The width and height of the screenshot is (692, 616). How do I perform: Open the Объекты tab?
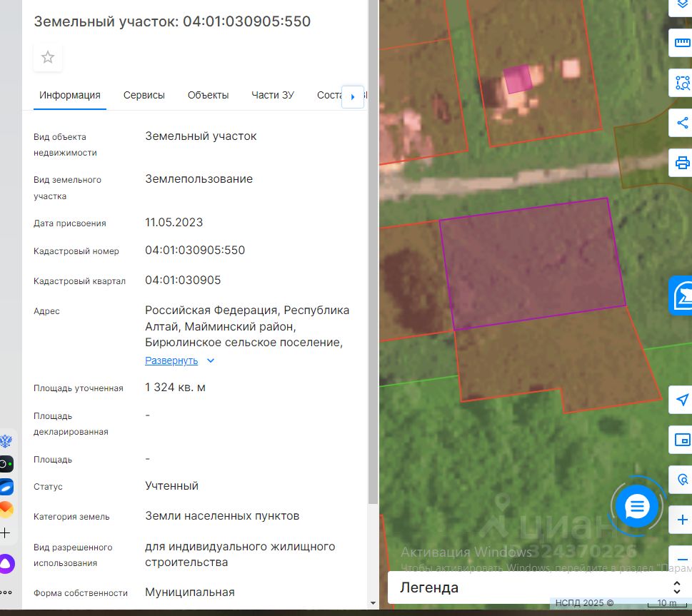[209, 96]
